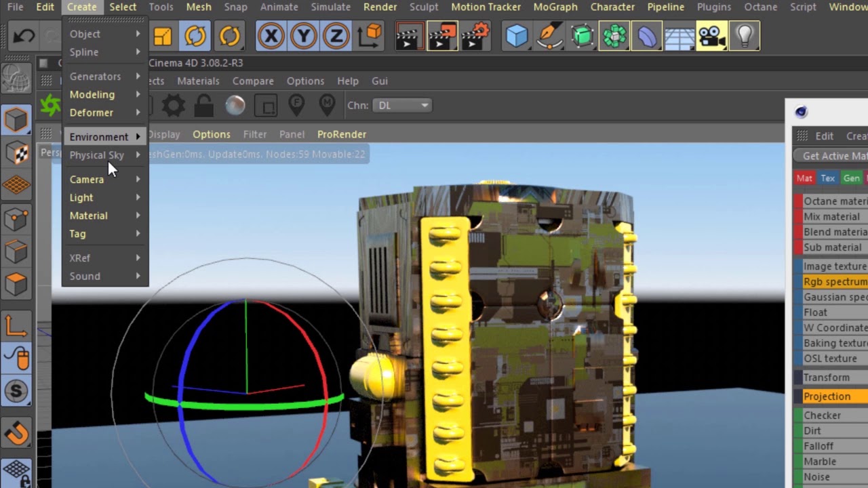
Task: Click the Light bulb icon
Action: (x=745, y=36)
